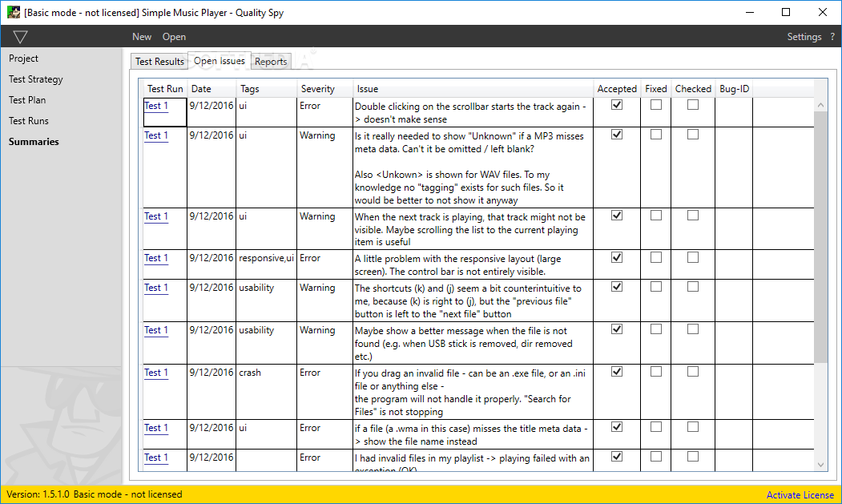Click 'Version: 1.5.1.0' status bar text
The height and width of the screenshot is (504, 842).
pos(38,494)
